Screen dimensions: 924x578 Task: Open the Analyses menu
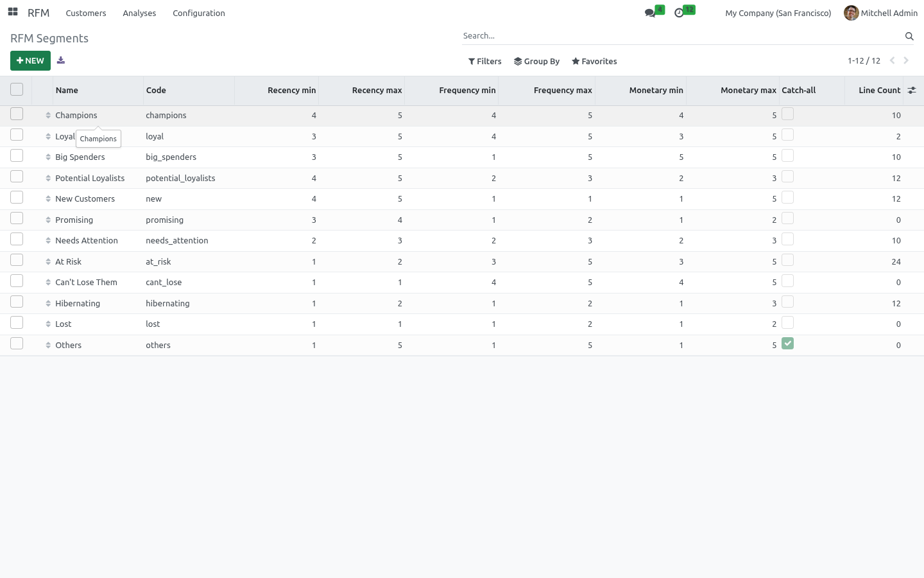click(x=139, y=13)
